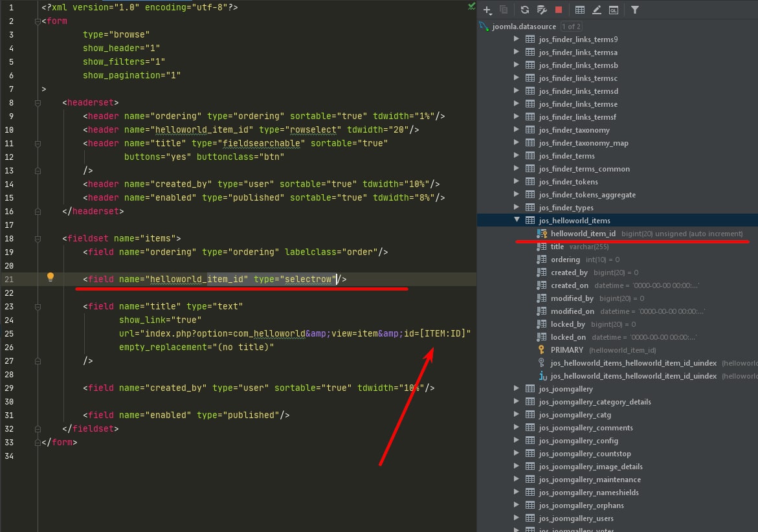Click the inspection checkmark status indicator

pyautogui.click(x=471, y=6)
